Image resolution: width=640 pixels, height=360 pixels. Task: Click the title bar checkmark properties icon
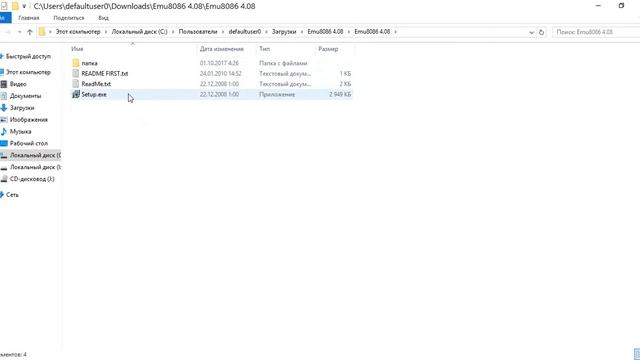4,6
